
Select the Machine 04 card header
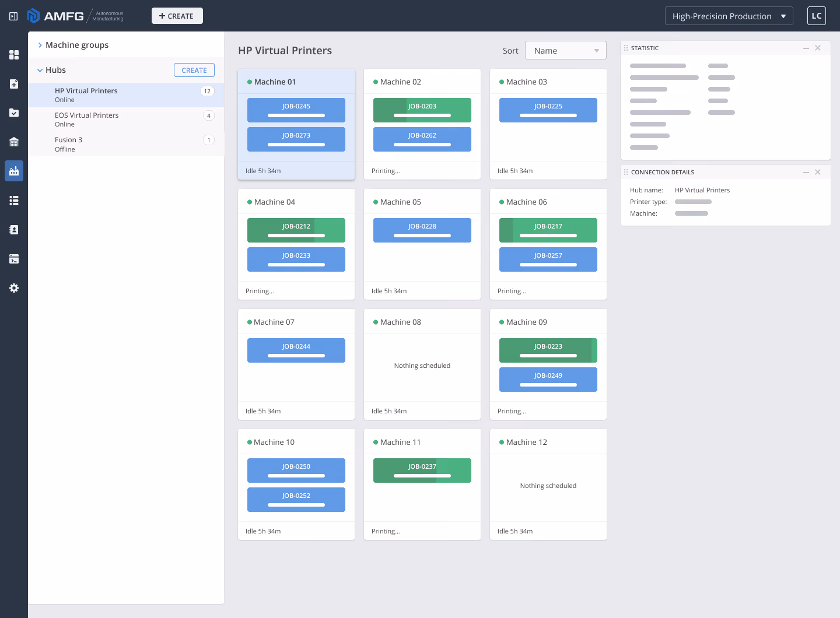296,202
